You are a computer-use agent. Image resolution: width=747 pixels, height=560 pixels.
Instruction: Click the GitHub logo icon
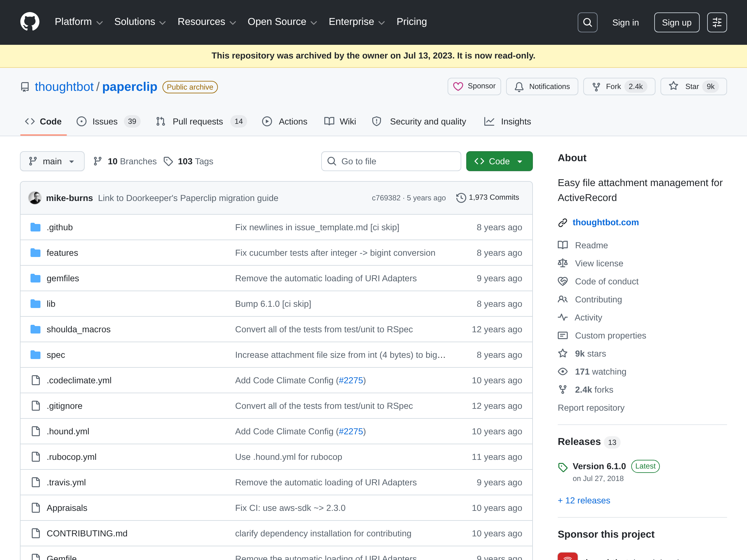30,22
